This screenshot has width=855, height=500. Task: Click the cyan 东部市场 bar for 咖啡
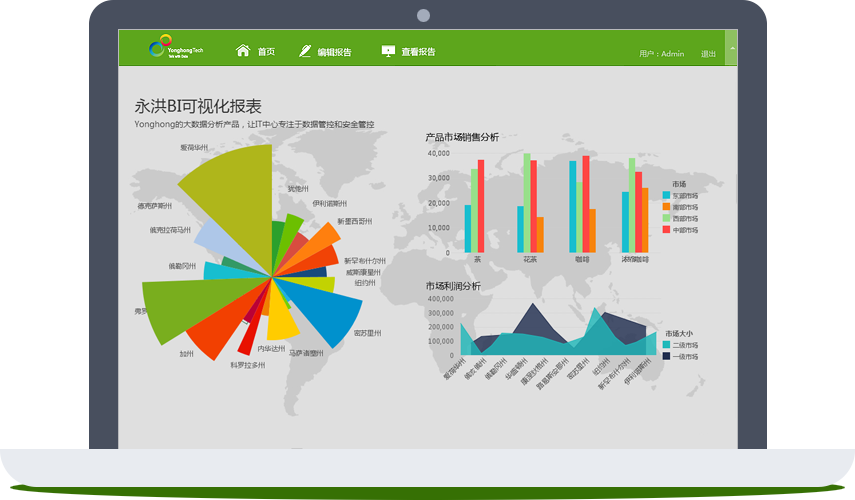click(573, 207)
